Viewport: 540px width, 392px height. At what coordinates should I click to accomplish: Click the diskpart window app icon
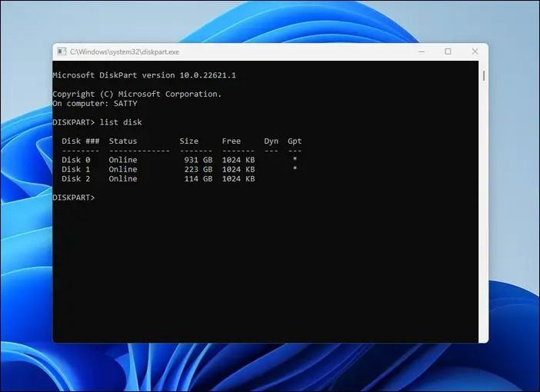coord(62,51)
